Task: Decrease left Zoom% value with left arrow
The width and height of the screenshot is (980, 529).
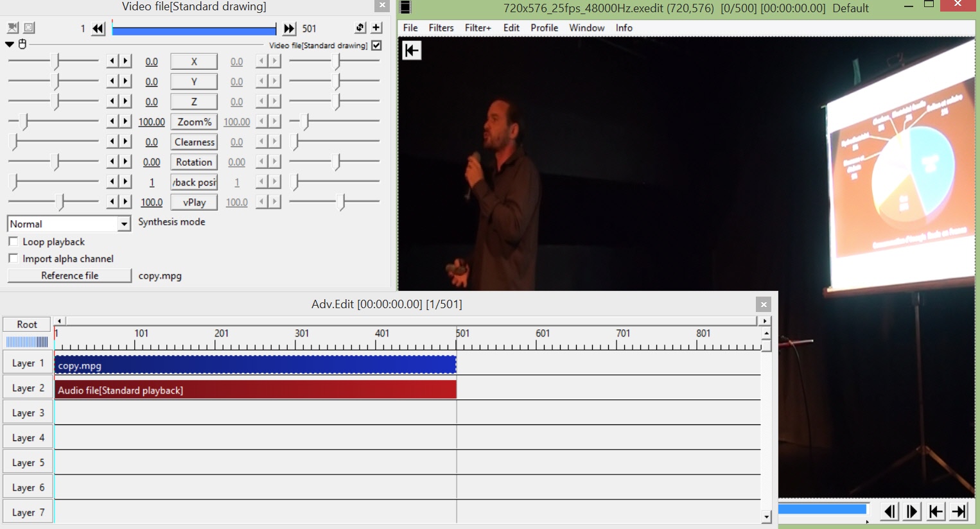Action: click(112, 121)
